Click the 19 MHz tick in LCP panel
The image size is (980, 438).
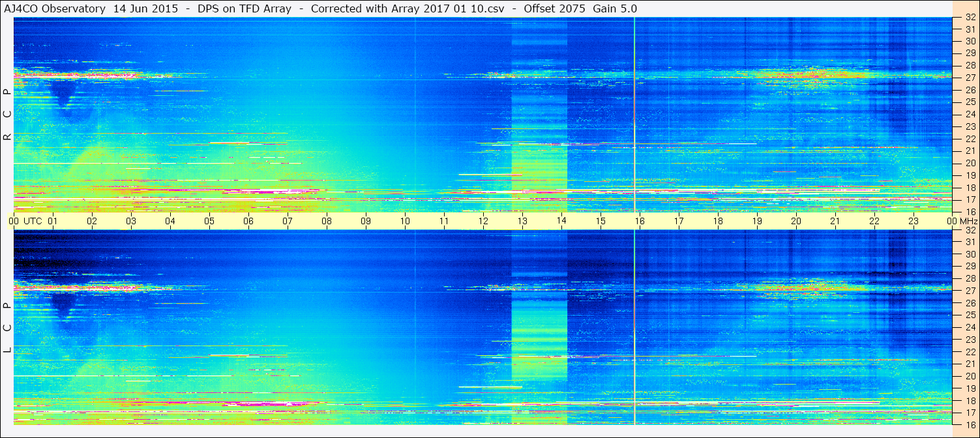click(x=970, y=388)
